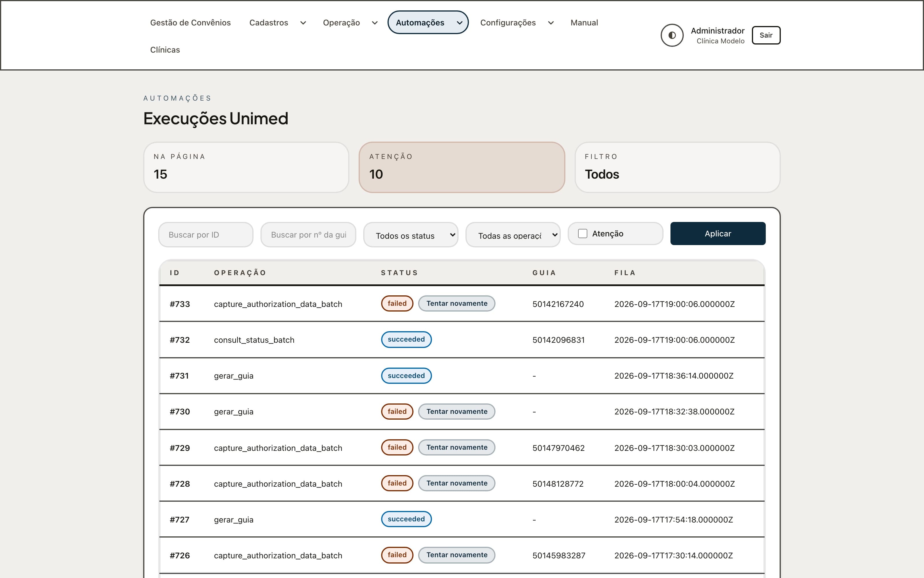The height and width of the screenshot is (578, 924).
Task: Focus the Buscar por ID field
Action: 206,235
